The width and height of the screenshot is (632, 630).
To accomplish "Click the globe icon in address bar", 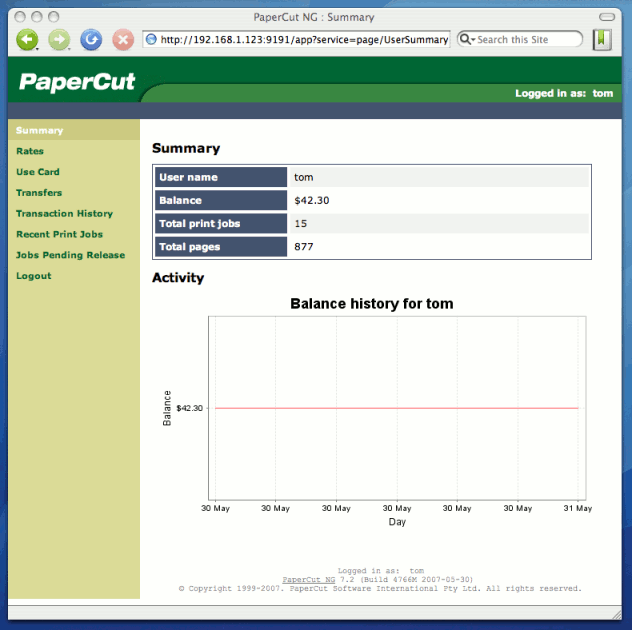I will (x=151, y=40).
